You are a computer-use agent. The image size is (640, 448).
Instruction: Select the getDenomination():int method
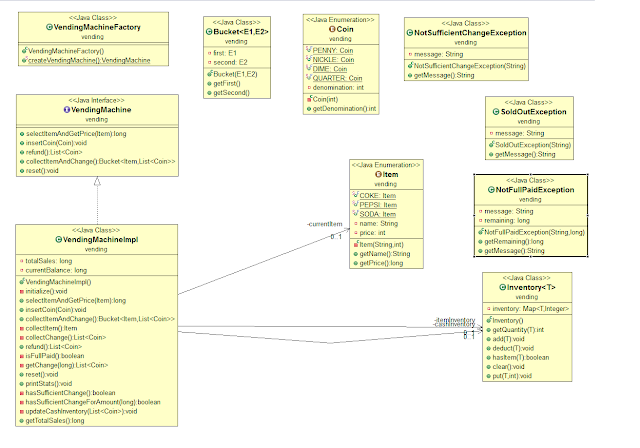point(344,109)
